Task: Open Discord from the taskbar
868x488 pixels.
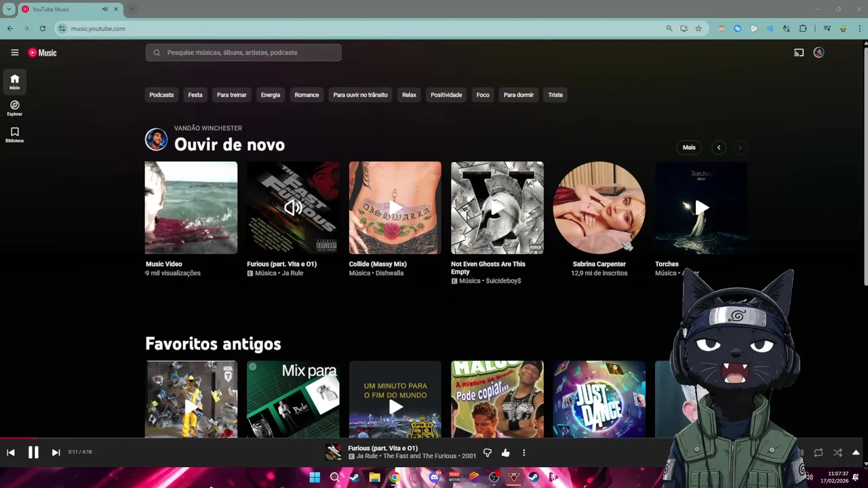Action: pos(434,477)
